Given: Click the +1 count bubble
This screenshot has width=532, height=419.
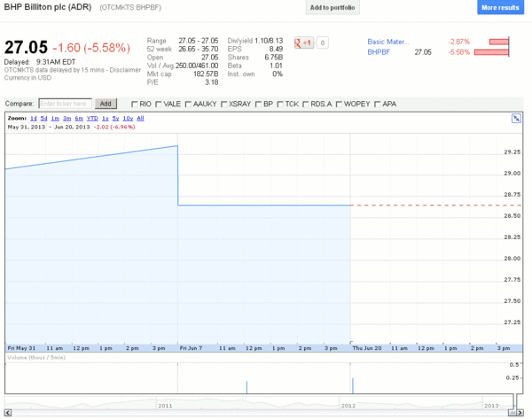Looking at the screenshot, I should [322, 43].
